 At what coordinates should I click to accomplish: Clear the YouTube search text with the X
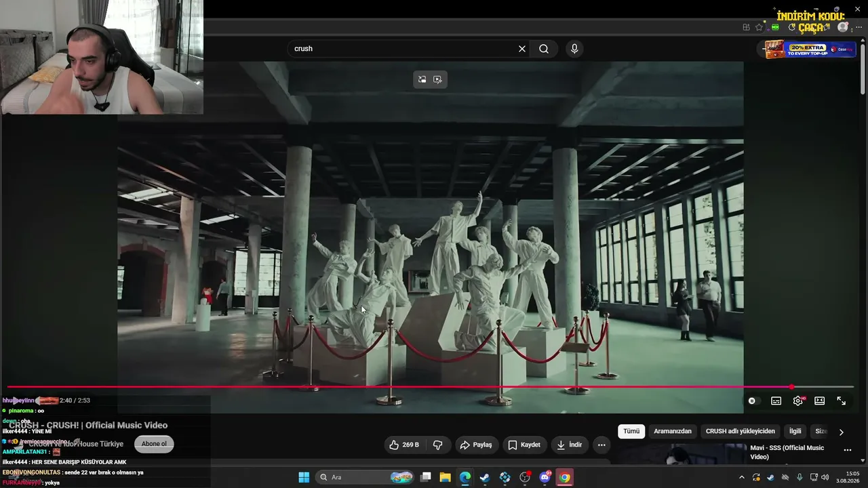(522, 49)
